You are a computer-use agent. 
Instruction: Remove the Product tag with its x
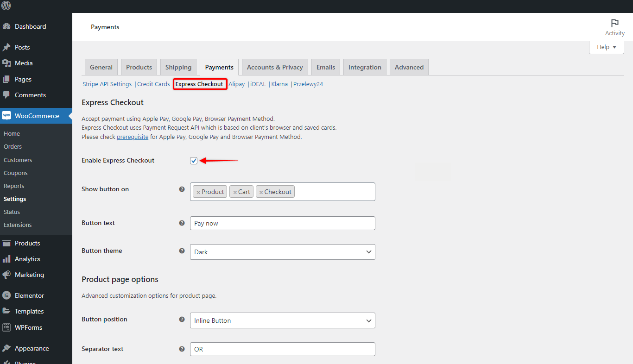198,192
